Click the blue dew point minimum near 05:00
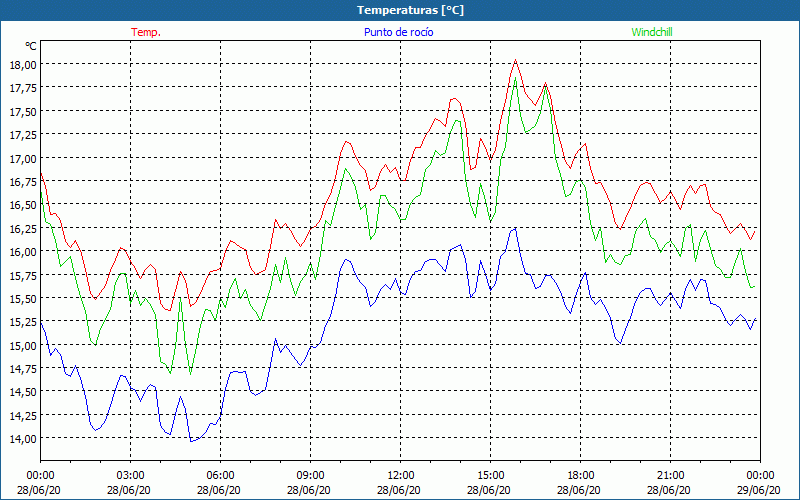This screenshot has width=800, height=500. coord(191,441)
